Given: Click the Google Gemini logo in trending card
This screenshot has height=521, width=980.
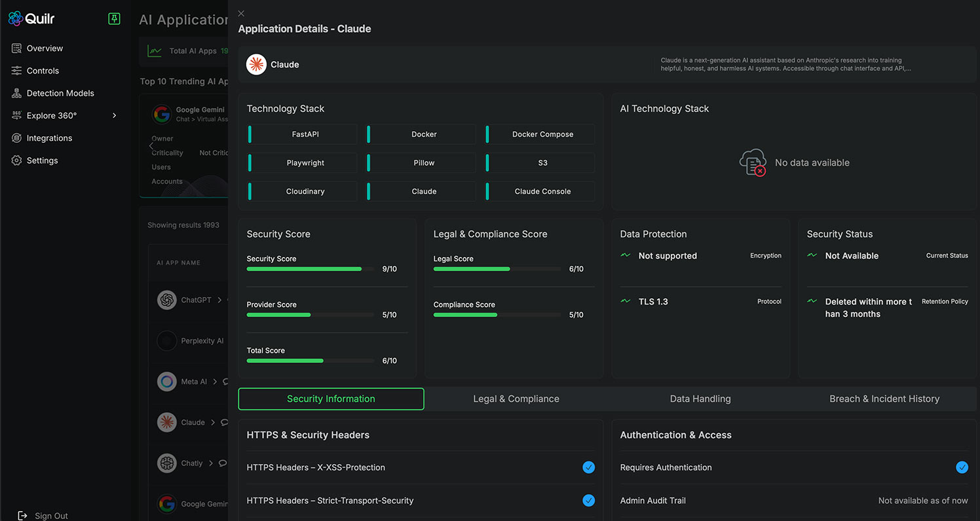Looking at the screenshot, I should [x=162, y=114].
